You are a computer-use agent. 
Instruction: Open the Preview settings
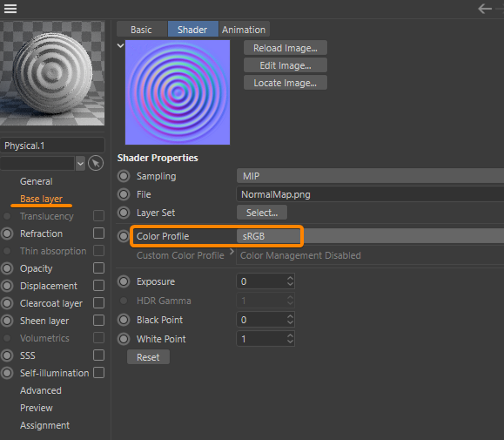point(37,408)
